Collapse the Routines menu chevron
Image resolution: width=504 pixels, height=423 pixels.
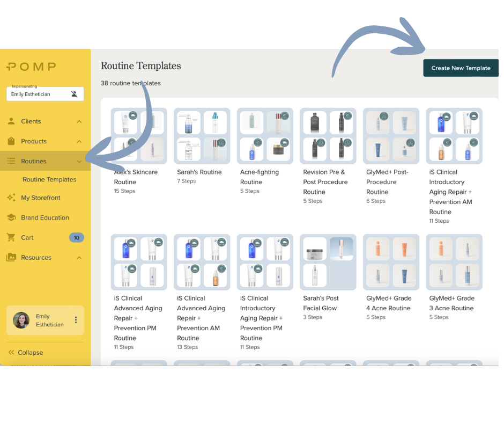(x=79, y=161)
